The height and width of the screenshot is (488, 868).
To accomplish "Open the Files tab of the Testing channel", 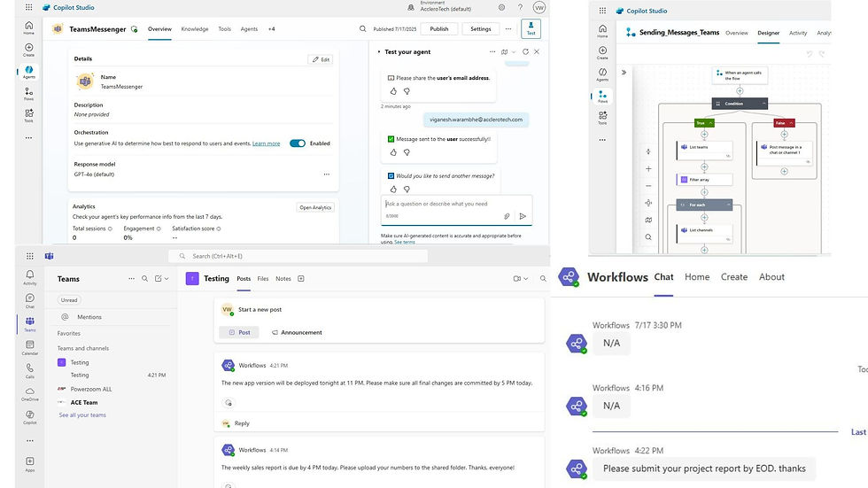I will coord(263,279).
